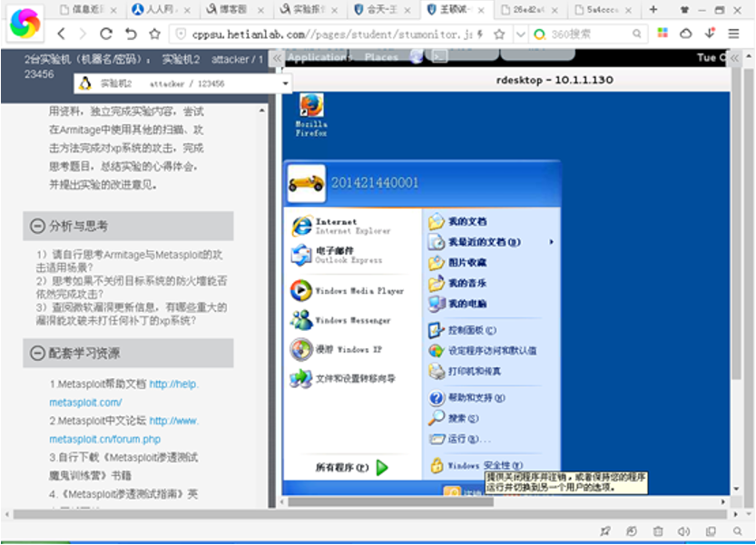756x545 pixels.
Task: Click the double-arrow at right edge of remote view
Action: click(x=734, y=58)
